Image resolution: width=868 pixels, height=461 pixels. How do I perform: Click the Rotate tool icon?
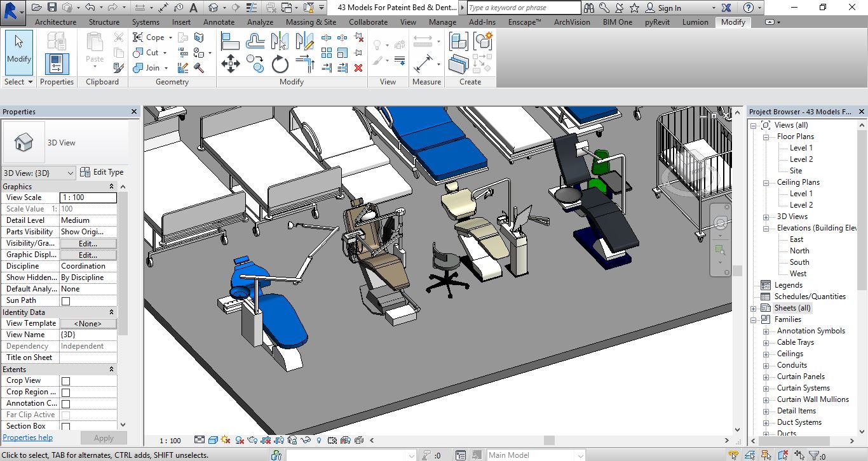(x=280, y=64)
